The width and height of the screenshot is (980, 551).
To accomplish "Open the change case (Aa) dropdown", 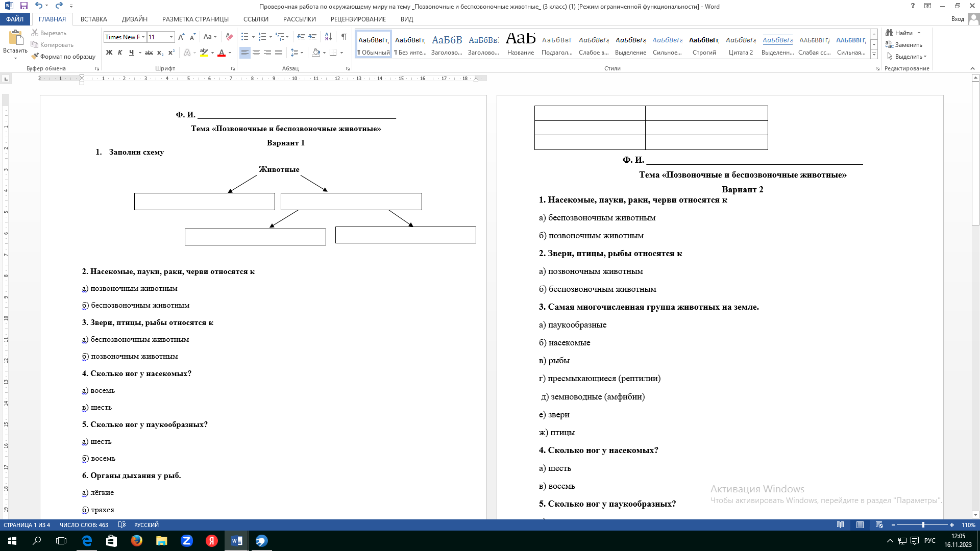I will coord(210,37).
